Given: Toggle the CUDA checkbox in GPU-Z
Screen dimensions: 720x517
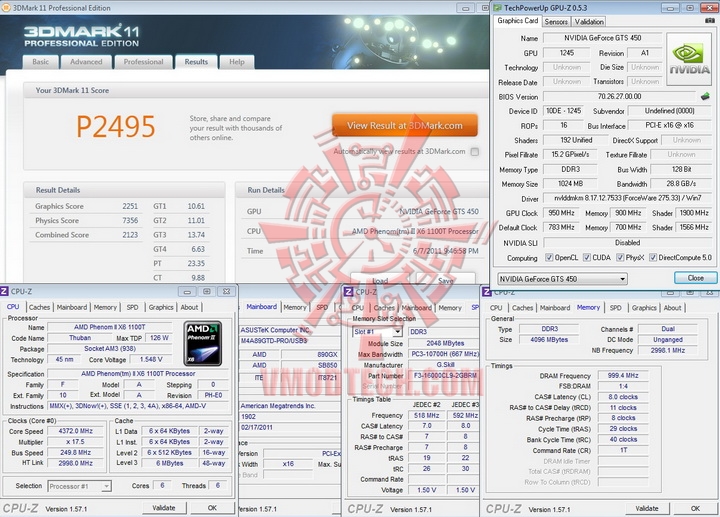Looking at the screenshot, I should coord(586,258).
